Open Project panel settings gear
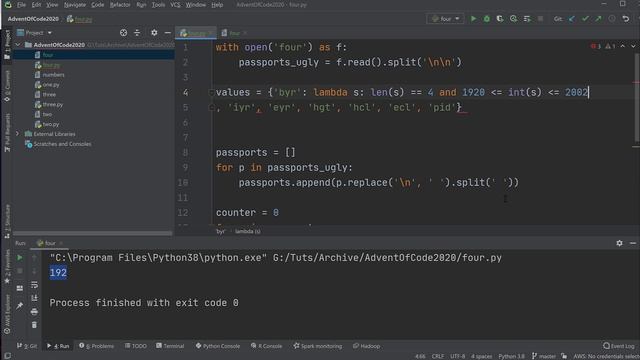The width and height of the screenshot is (640, 360). point(154,33)
